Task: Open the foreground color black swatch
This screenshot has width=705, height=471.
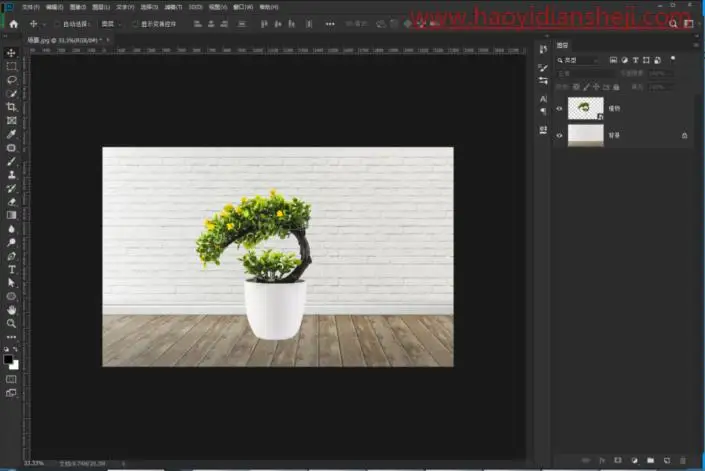Action: pyautogui.click(x=8, y=359)
